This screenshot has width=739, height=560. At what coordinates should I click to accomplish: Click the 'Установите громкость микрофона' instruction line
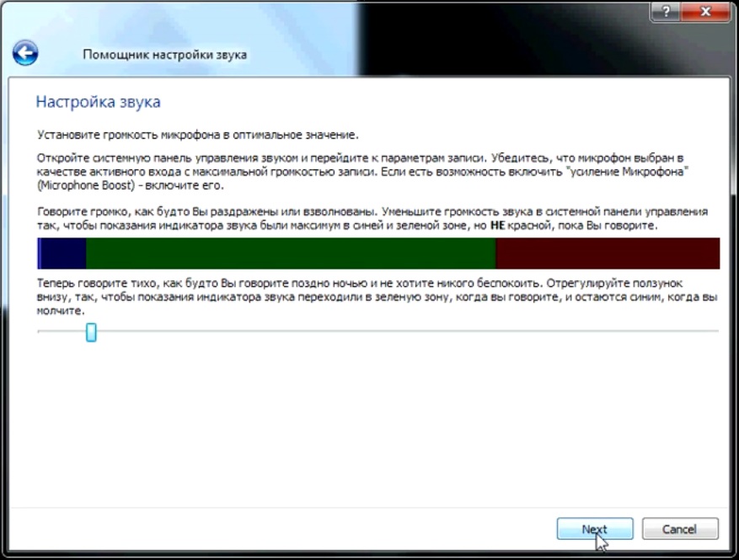(x=198, y=136)
